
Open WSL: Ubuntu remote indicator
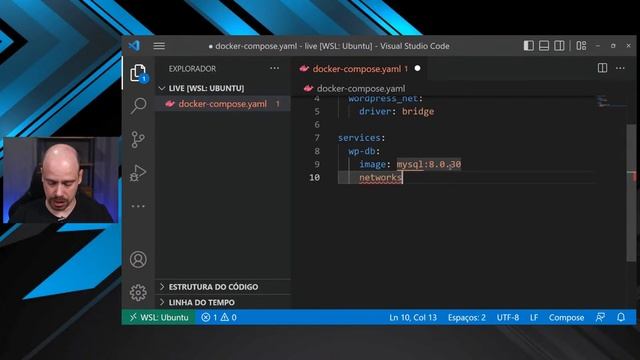point(159,317)
